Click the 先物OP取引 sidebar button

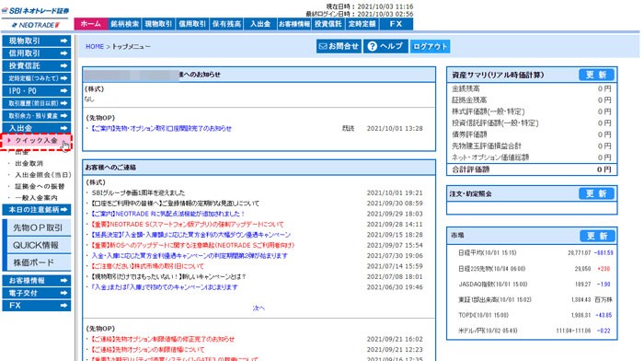[x=38, y=227]
